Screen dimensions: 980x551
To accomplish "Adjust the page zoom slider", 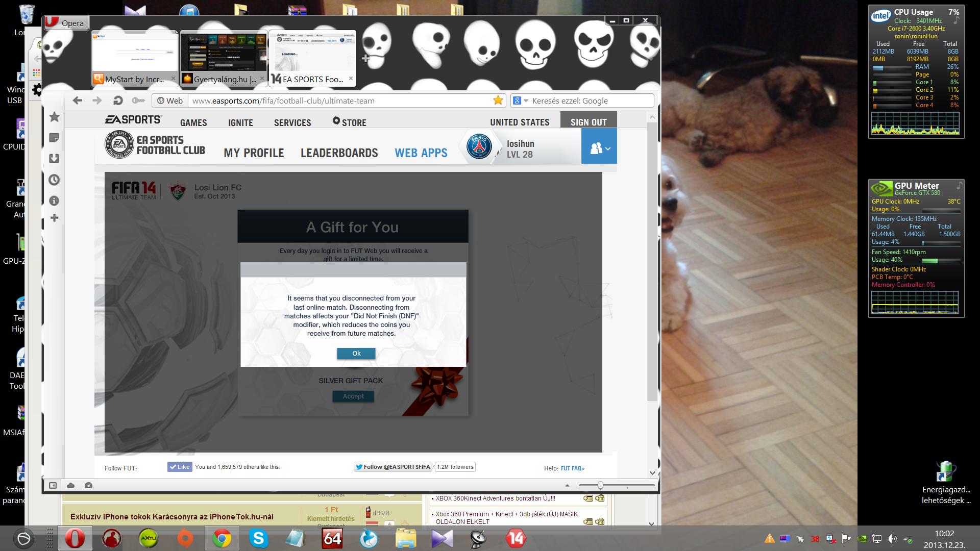I will click(x=601, y=485).
